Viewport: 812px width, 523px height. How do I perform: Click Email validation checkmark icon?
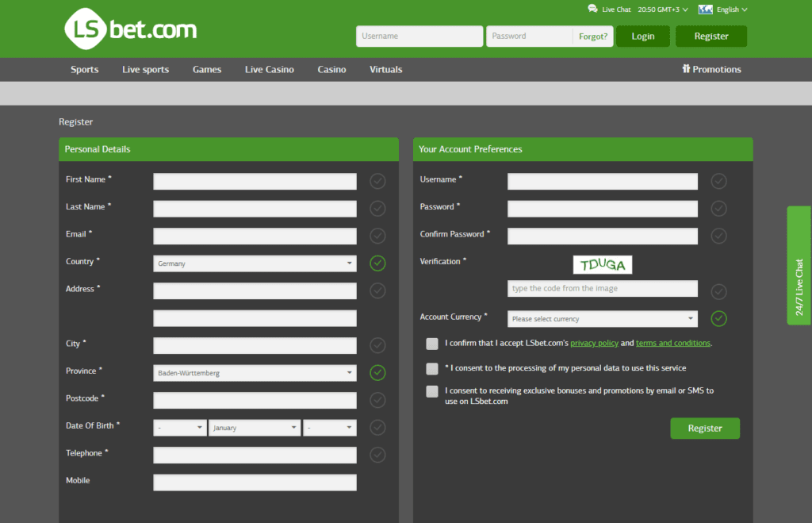pos(377,236)
